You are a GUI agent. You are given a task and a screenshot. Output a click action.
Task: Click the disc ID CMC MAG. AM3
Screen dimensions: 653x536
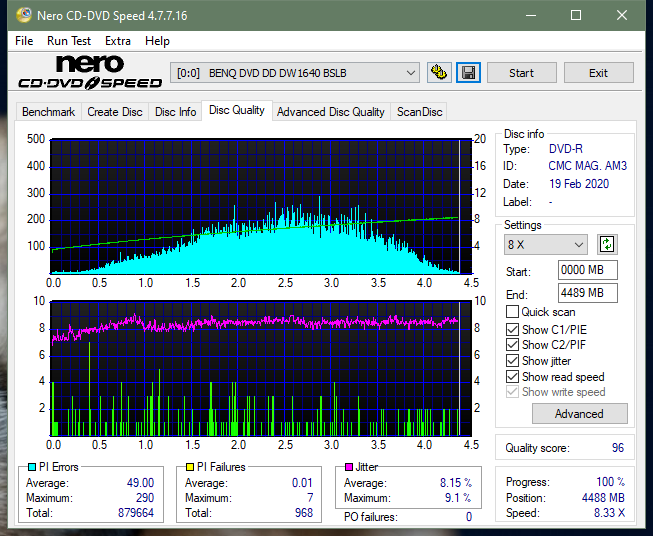[x=587, y=166]
